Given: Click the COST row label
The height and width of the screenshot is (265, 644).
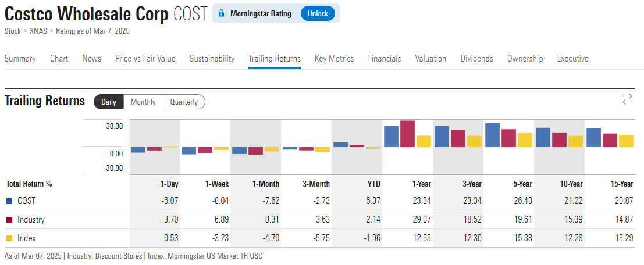Looking at the screenshot, I should [26, 201].
